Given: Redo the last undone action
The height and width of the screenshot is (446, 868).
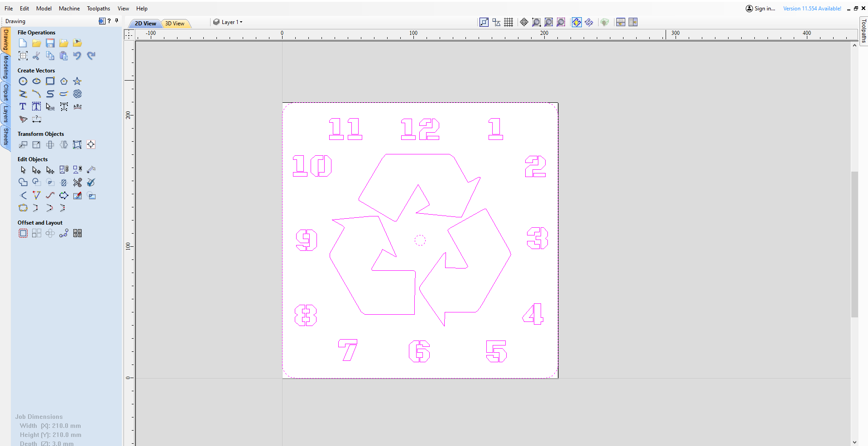Looking at the screenshot, I should click(x=91, y=56).
